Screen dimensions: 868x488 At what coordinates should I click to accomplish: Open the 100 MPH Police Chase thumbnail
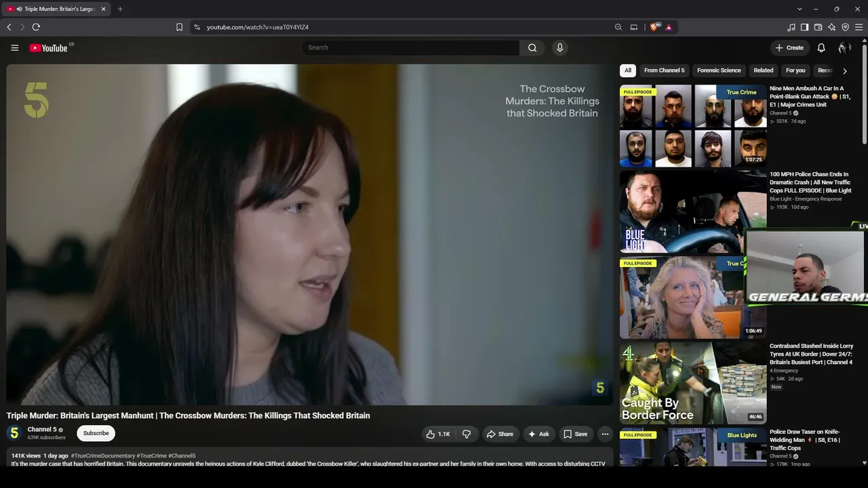693,211
